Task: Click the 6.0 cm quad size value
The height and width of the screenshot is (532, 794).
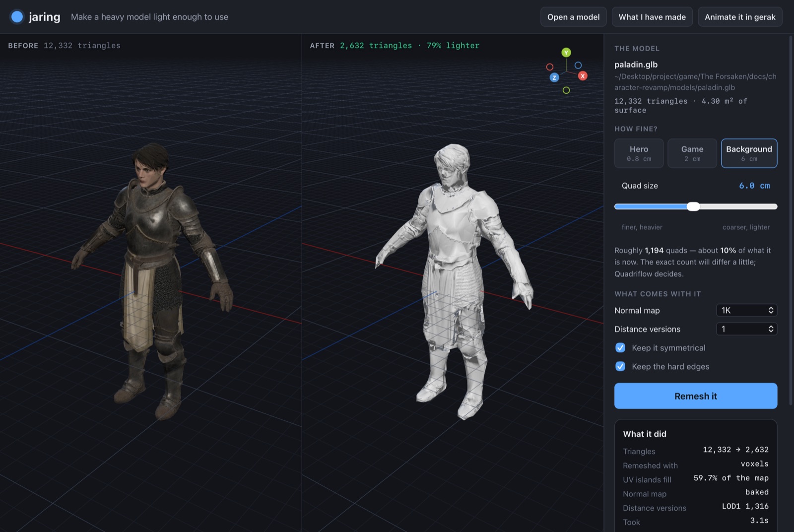Action: (x=754, y=186)
